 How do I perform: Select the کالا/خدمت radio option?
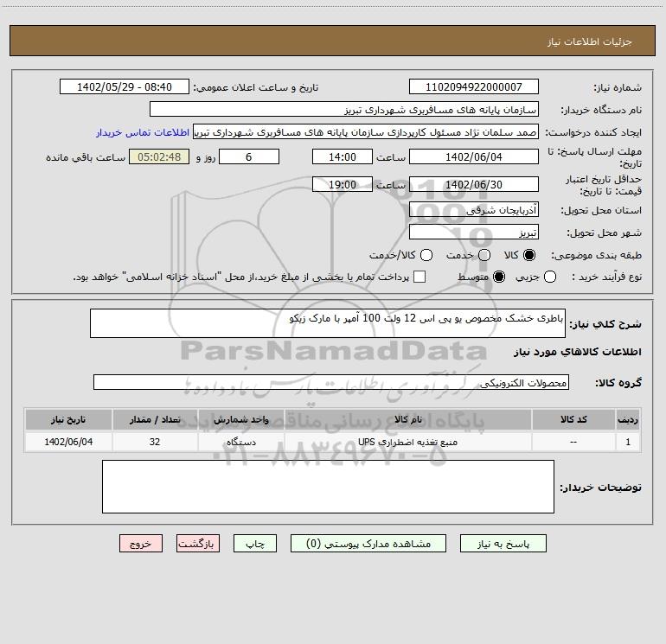[x=426, y=255]
